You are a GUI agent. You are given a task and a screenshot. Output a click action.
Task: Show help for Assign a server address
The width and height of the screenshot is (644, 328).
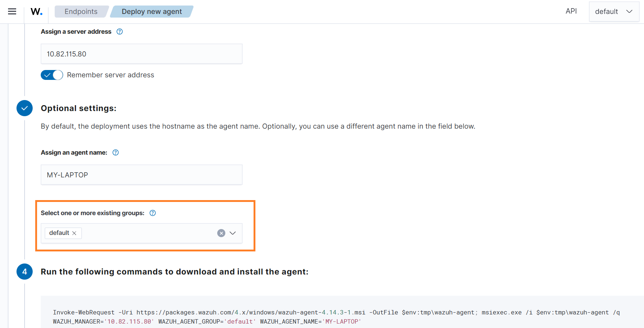tap(120, 32)
